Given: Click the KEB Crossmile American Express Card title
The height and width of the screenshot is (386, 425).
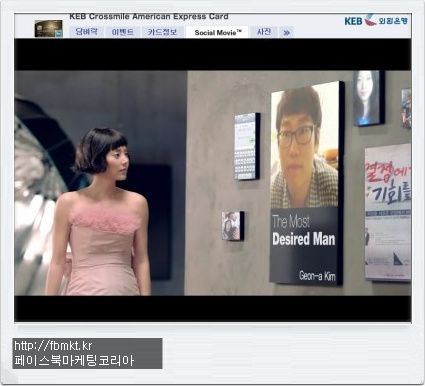Looking at the screenshot, I should tap(149, 17).
